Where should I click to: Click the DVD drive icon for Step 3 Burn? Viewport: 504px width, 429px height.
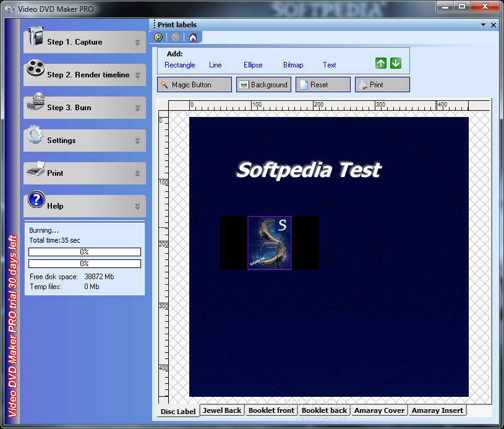coord(36,101)
